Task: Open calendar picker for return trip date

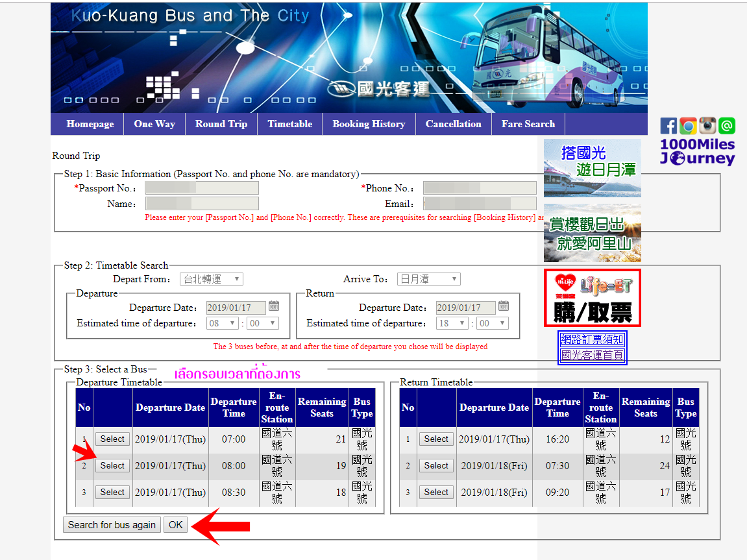Action: coord(504,306)
